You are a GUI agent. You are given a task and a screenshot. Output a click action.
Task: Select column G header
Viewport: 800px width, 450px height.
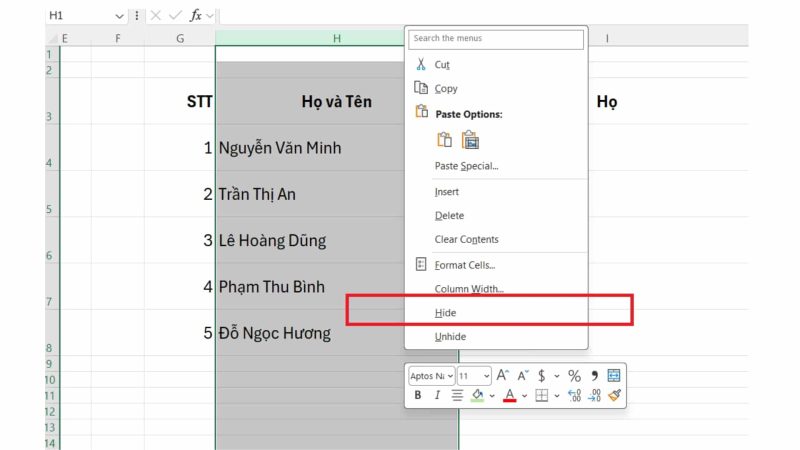[x=180, y=38]
